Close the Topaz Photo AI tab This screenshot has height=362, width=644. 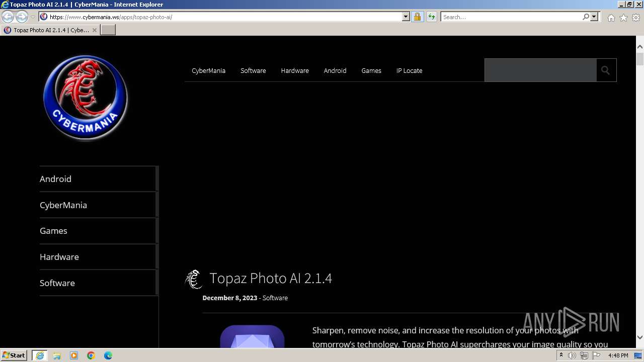tap(94, 30)
